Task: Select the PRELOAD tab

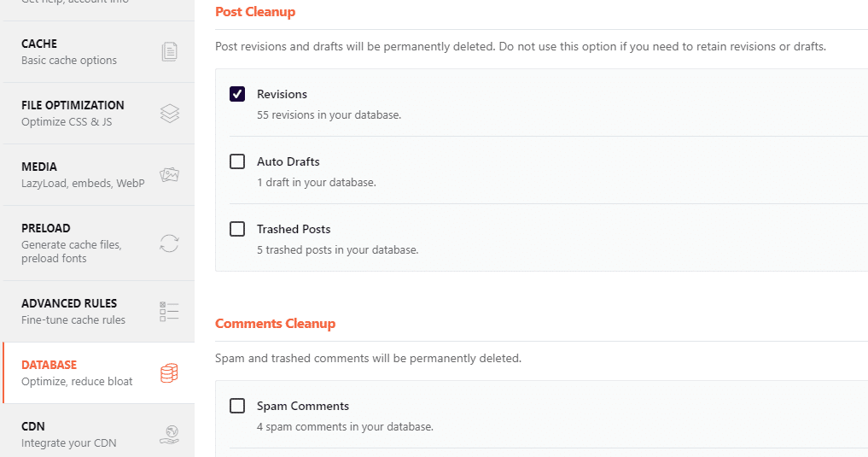Action: pos(46,228)
